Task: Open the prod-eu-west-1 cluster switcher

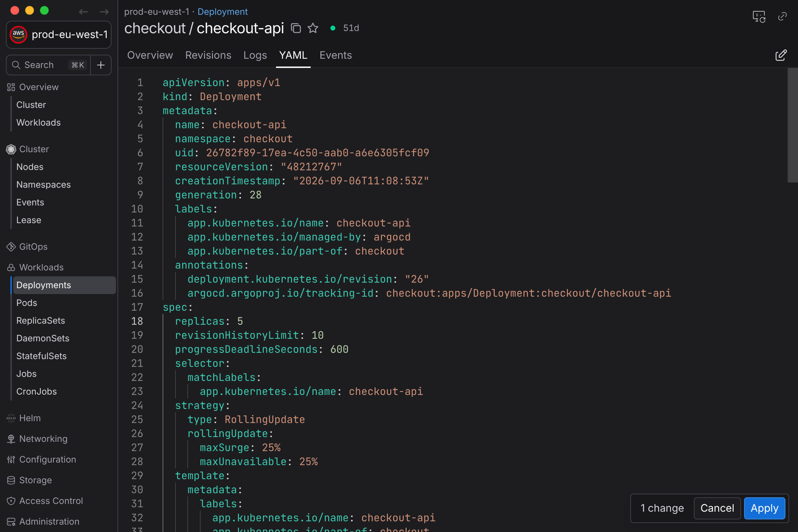Action: tap(59, 35)
